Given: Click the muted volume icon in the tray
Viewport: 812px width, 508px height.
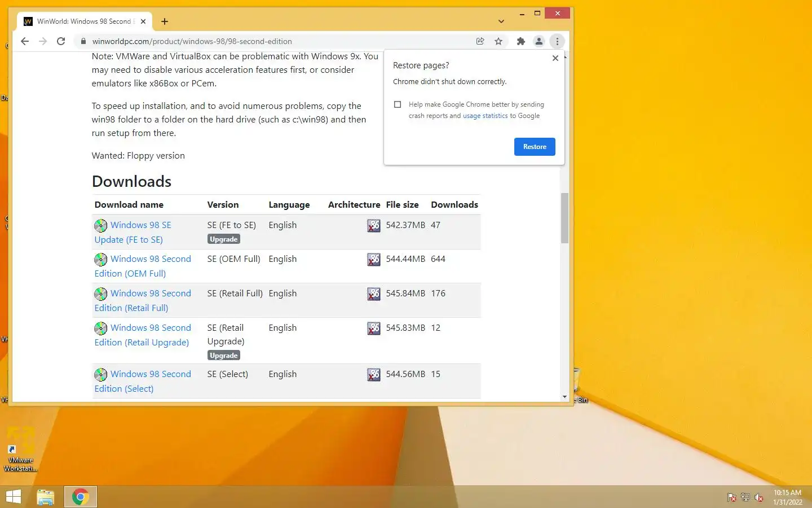Looking at the screenshot, I should coord(759,497).
